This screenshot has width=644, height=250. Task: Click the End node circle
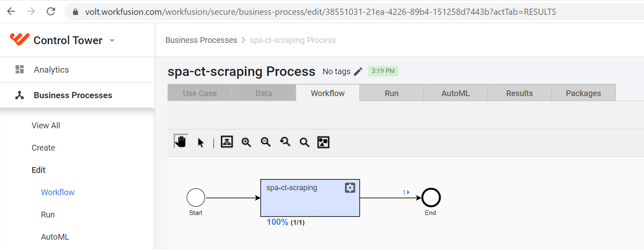click(431, 198)
